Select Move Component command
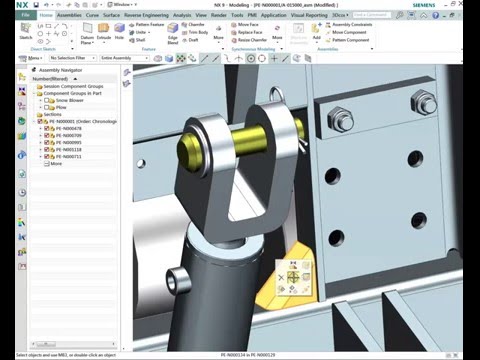The width and height of the screenshot is (480, 360). (346, 32)
